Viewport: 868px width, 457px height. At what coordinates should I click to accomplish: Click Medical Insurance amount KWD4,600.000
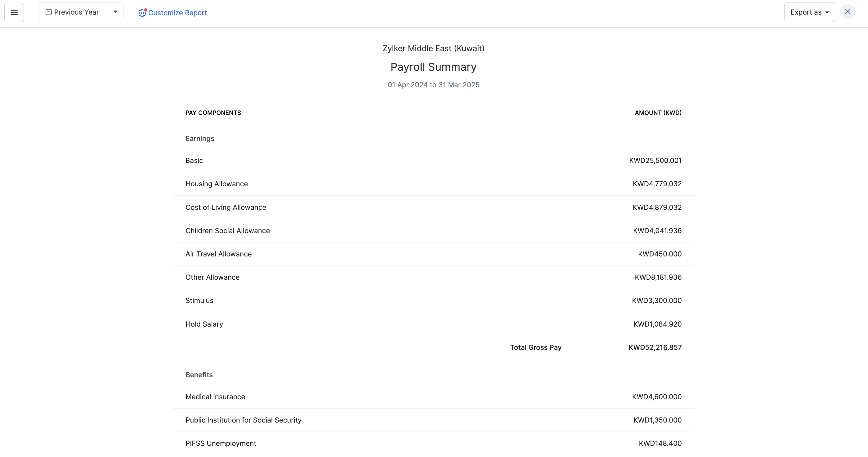coord(656,397)
